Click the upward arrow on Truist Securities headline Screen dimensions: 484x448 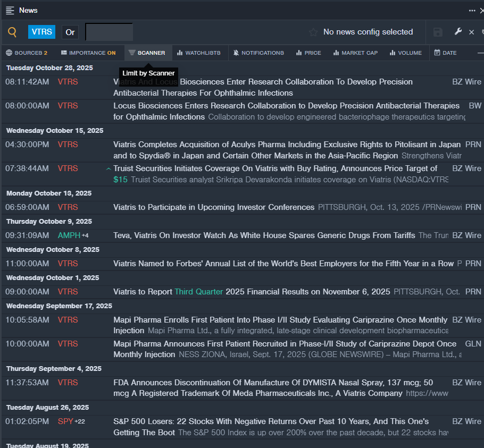point(109,169)
